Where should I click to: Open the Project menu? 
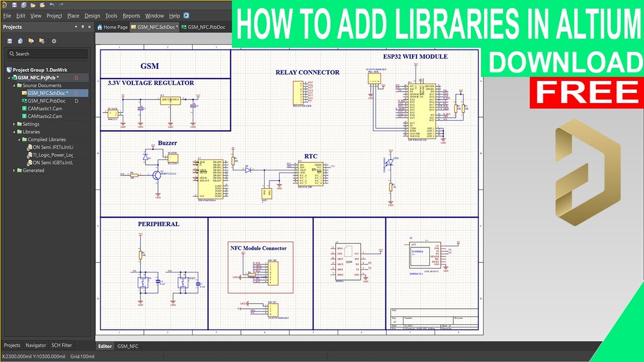coord(54,16)
